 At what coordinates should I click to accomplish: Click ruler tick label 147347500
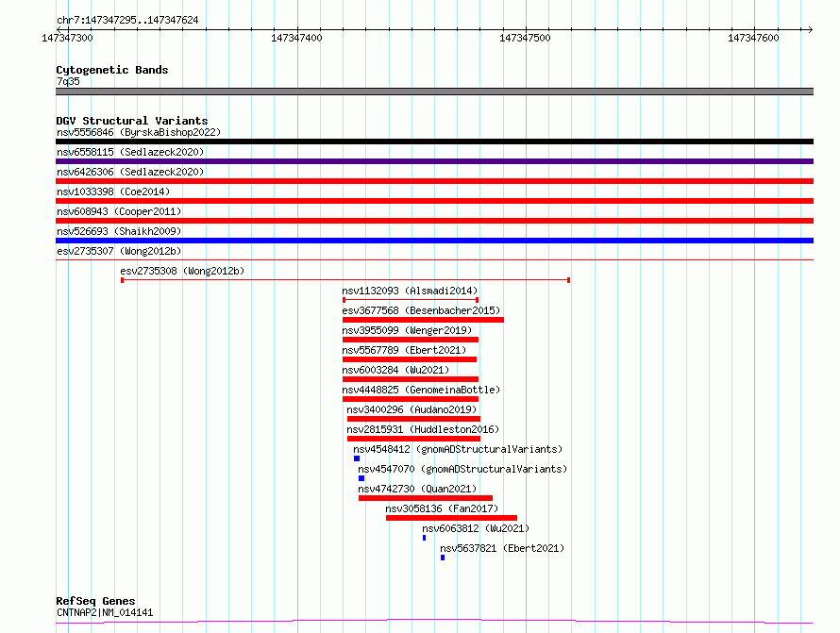[525, 38]
